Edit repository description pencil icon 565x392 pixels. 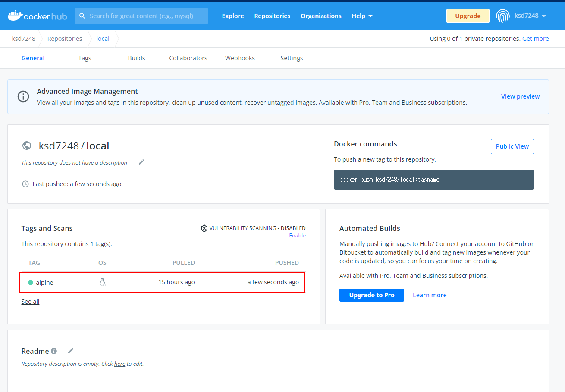tap(141, 162)
